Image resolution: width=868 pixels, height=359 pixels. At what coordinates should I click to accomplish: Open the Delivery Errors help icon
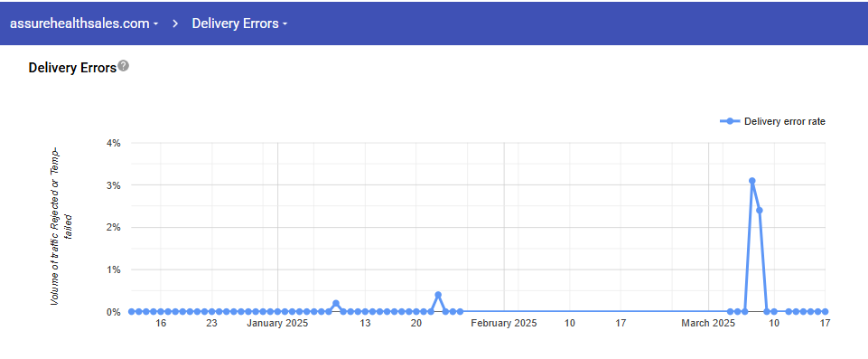tap(124, 67)
